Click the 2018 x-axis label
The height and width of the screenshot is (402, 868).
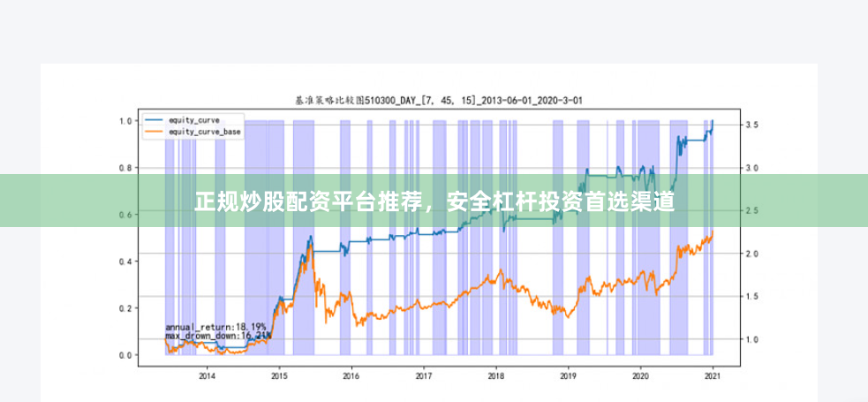(496, 376)
